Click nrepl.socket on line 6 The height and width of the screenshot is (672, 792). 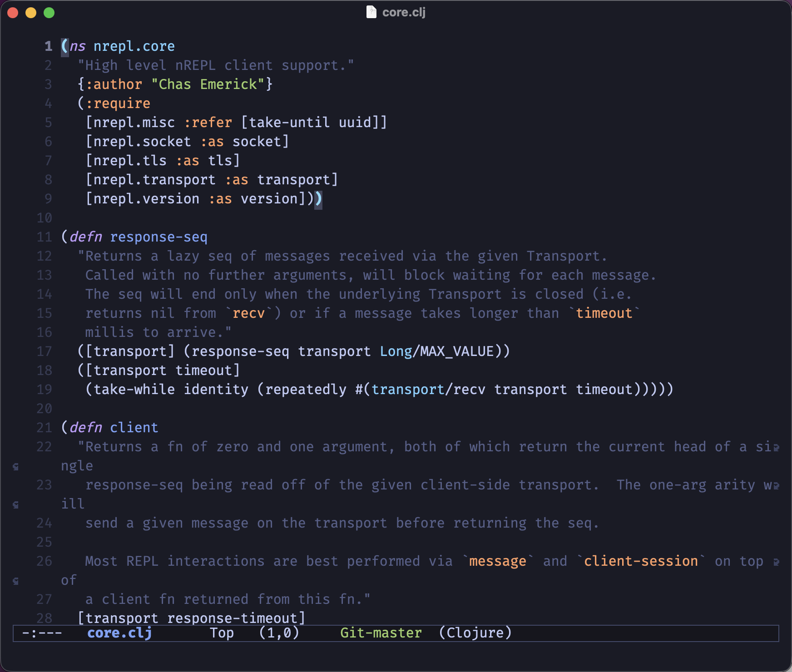pyautogui.click(x=142, y=142)
